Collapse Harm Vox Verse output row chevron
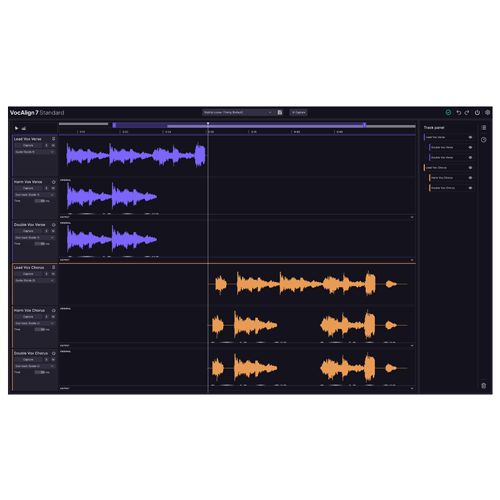The image size is (500, 500). click(x=412, y=217)
